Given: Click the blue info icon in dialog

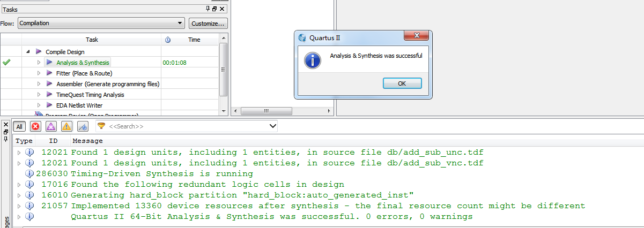Looking at the screenshot, I should click(312, 59).
